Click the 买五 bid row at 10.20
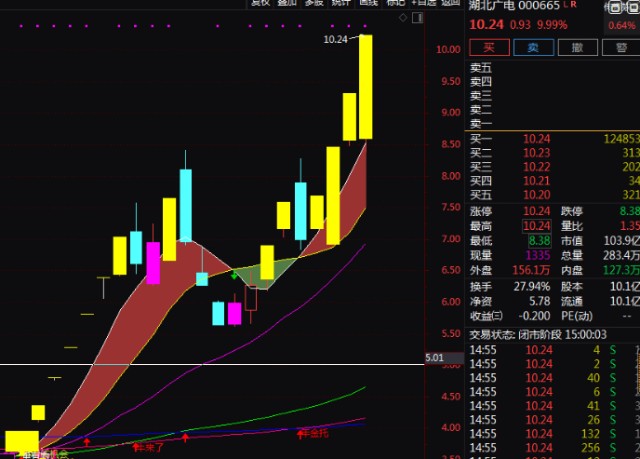640x459 pixels. [x=554, y=195]
